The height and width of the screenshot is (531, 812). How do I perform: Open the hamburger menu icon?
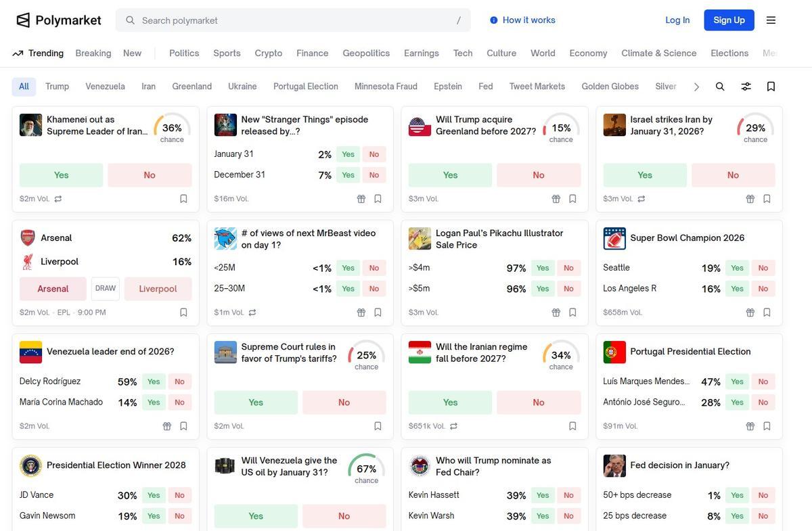[771, 20]
